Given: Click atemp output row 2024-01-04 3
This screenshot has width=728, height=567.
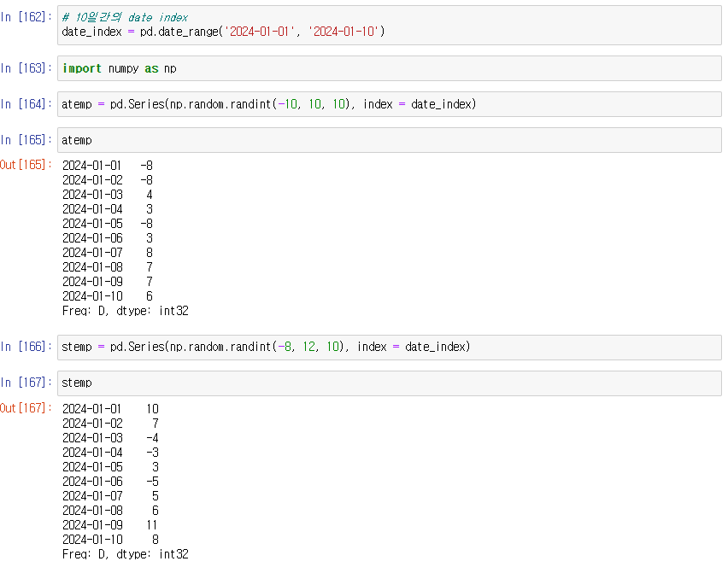Looking at the screenshot, I should (x=108, y=209).
